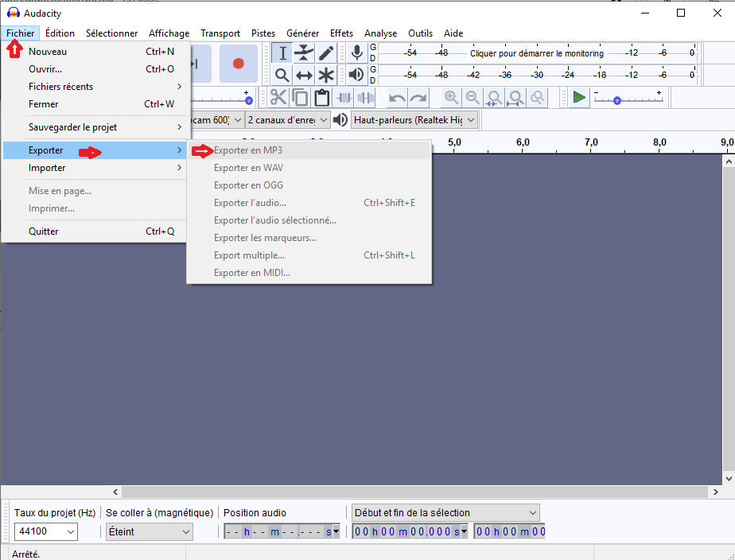
Task: Select the Envelope tool
Action: pos(304,53)
